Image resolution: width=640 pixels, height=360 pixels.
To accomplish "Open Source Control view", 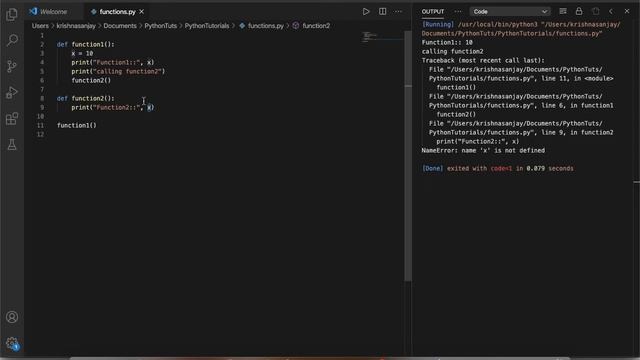I will coord(12,66).
